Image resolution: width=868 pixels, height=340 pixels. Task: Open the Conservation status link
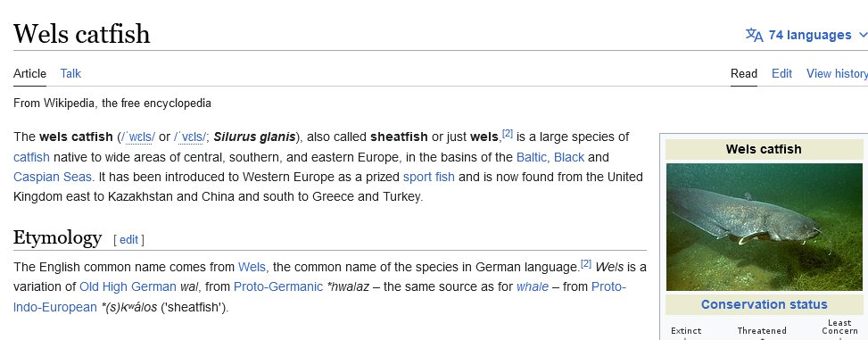coord(764,304)
